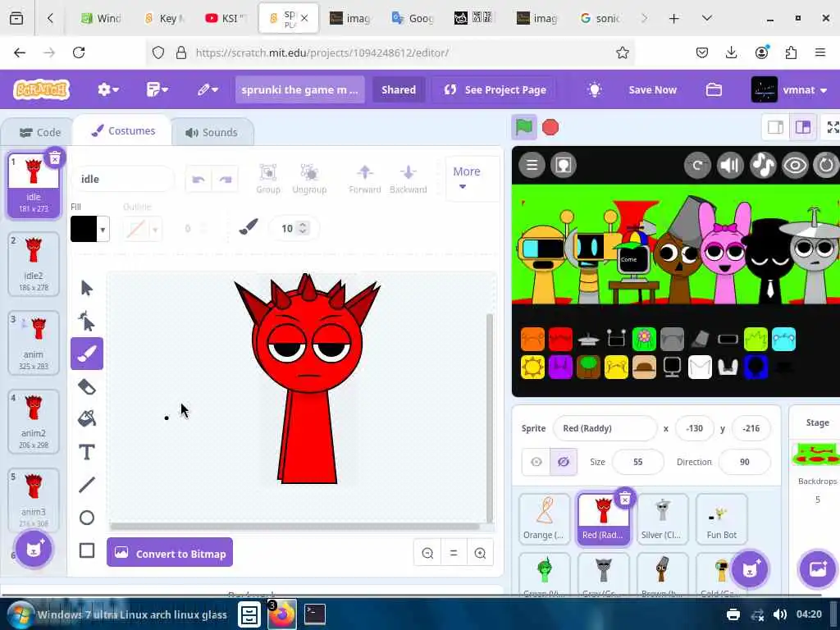Switch to the Code tab
This screenshot has width=840, height=630.
tap(39, 132)
